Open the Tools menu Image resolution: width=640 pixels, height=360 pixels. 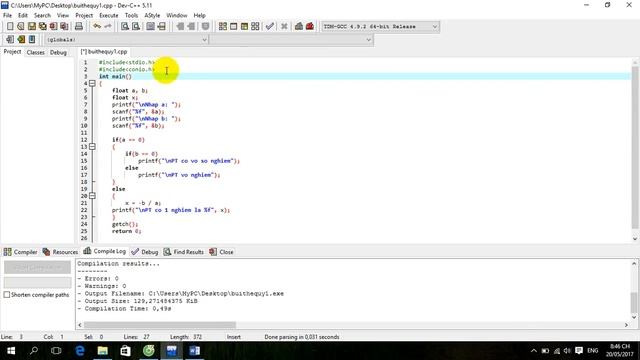click(x=131, y=16)
